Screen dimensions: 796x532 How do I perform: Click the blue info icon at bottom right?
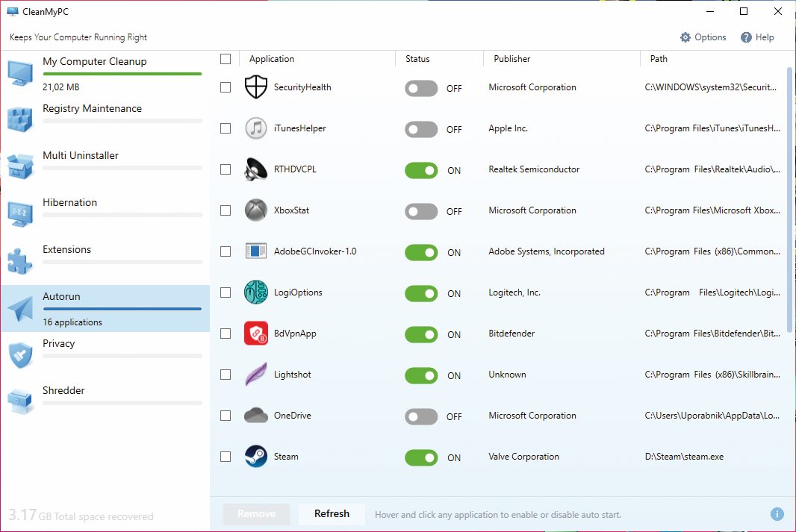pyautogui.click(x=777, y=514)
